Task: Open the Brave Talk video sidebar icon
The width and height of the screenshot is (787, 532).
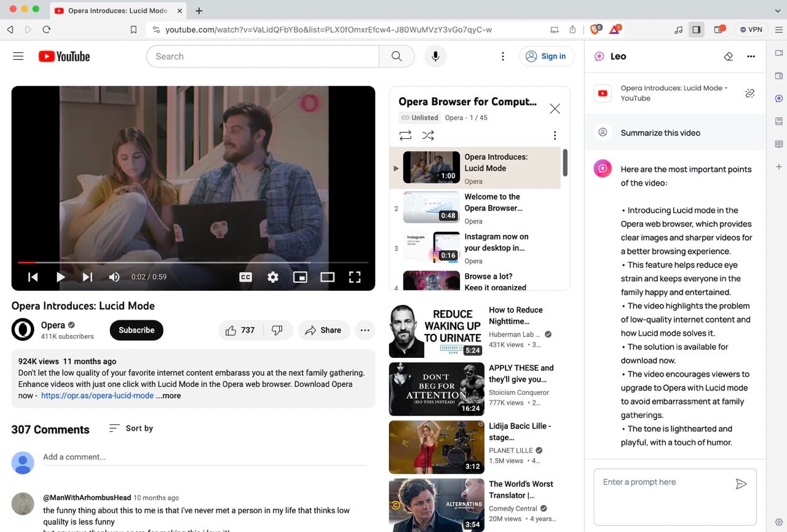Action: [778, 54]
